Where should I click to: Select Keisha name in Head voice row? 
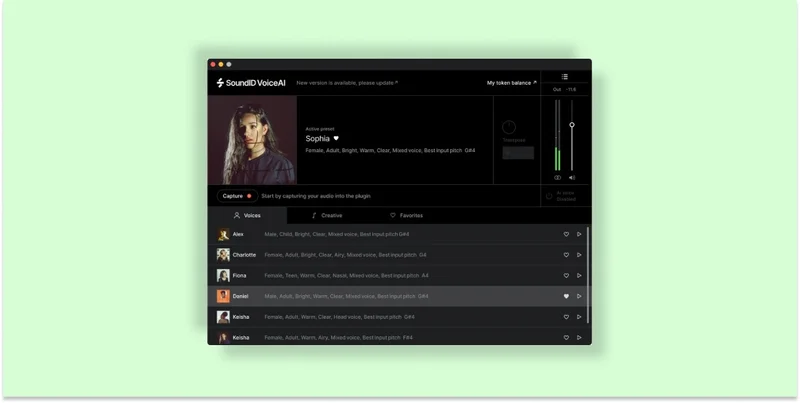click(x=241, y=317)
